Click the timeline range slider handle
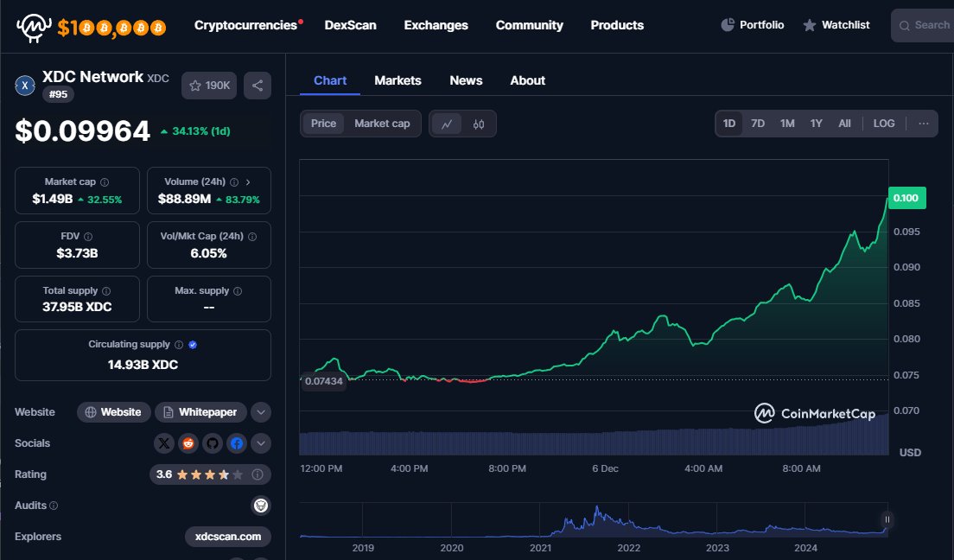Screen dimensions: 954x560 click(887, 519)
